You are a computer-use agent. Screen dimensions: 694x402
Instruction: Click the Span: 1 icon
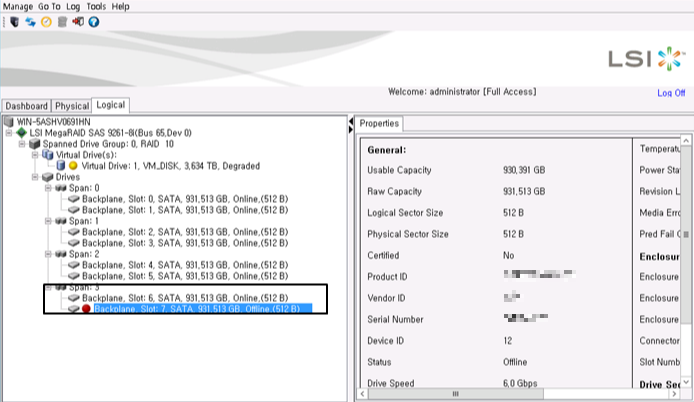(61, 221)
